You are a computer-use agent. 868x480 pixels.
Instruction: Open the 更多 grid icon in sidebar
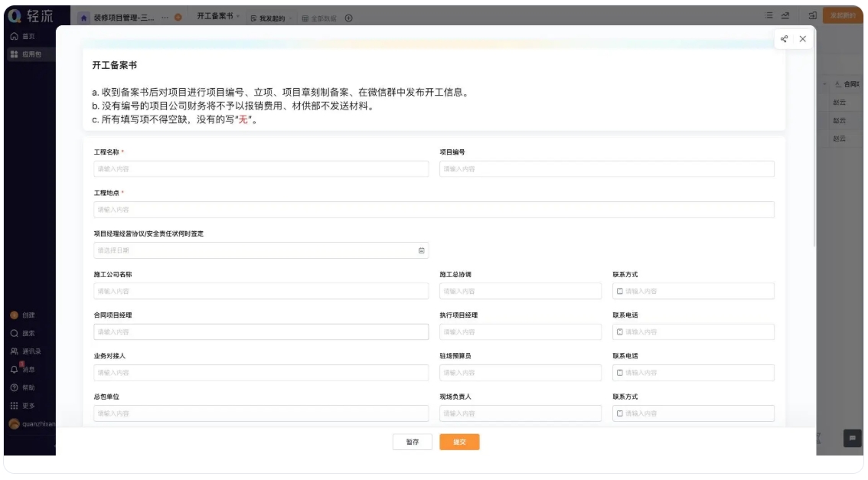click(17, 403)
